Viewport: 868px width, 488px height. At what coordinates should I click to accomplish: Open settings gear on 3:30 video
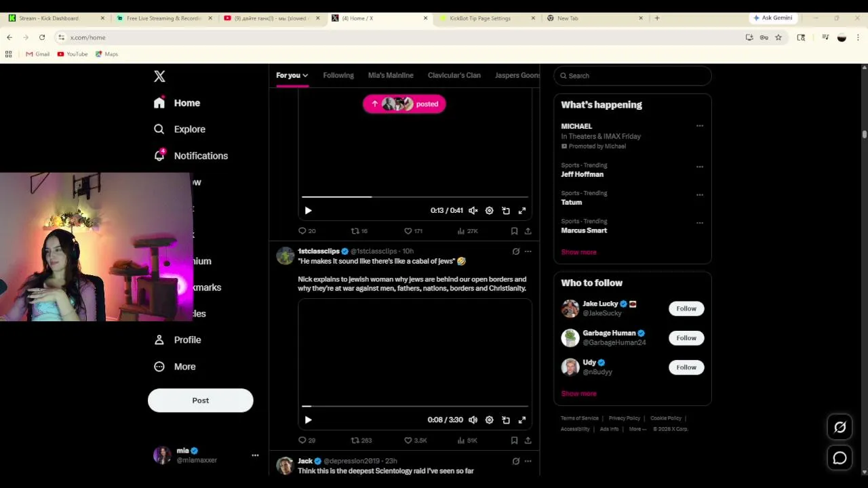490,420
